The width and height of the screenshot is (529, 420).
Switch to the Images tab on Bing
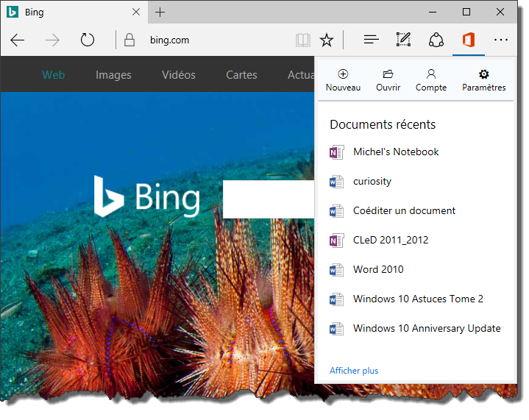(113, 75)
